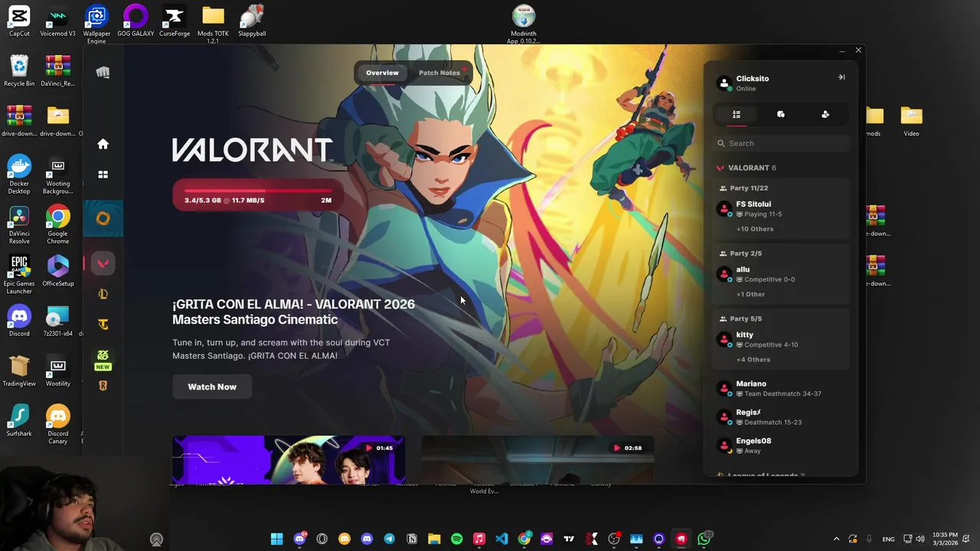Open the all games grid icon
The image size is (980, 551).
(103, 174)
